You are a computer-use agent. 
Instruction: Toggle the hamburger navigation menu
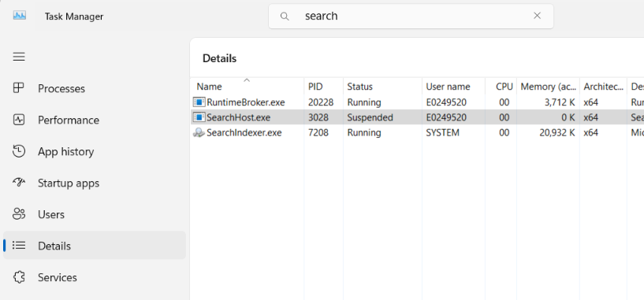coord(19,57)
